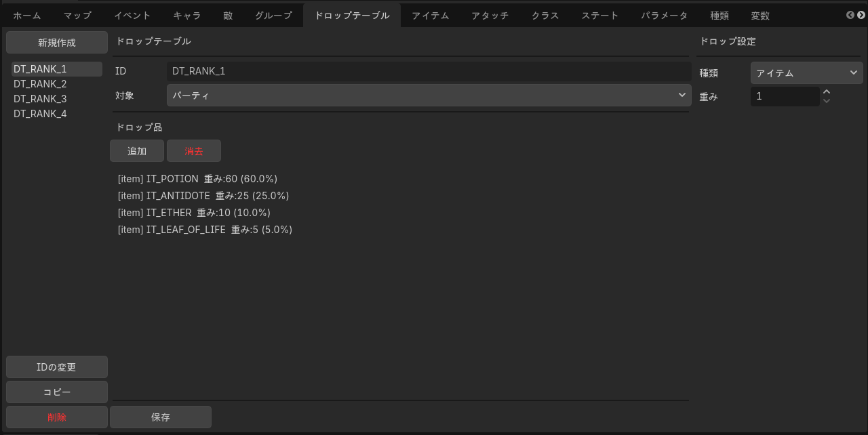This screenshot has height=435, width=868.
Task: Click the コピー button
Action: pos(57,392)
